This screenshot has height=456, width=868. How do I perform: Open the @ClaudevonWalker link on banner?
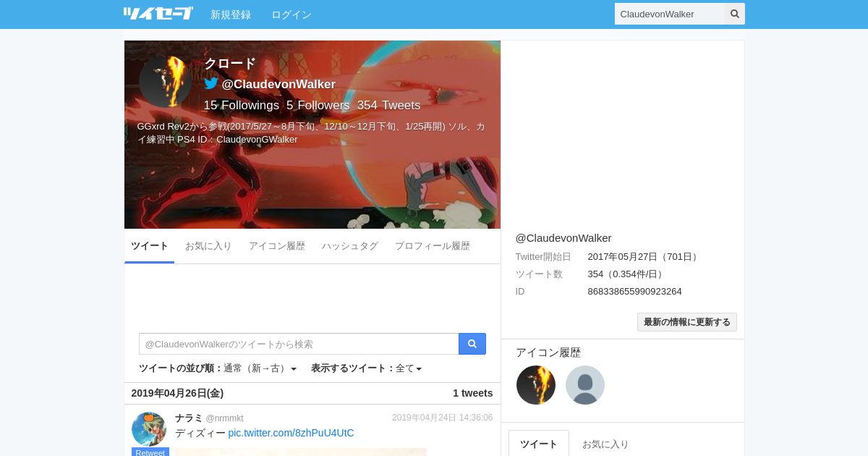click(278, 84)
